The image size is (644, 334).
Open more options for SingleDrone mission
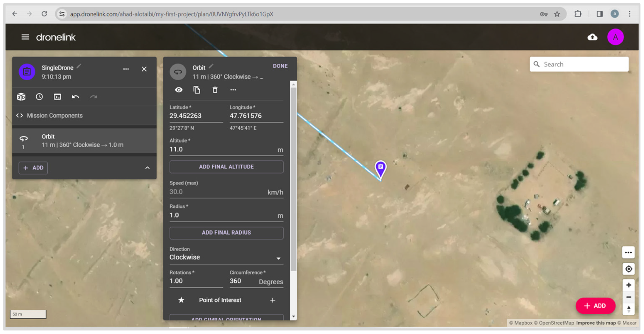tap(126, 69)
